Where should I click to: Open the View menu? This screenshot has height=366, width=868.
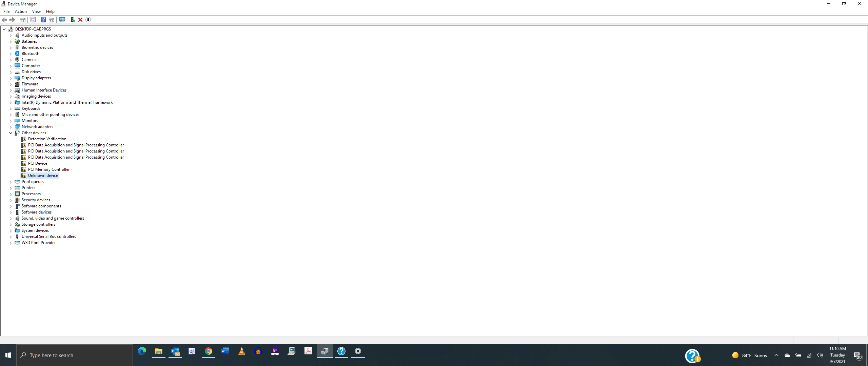tap(36, 12)
